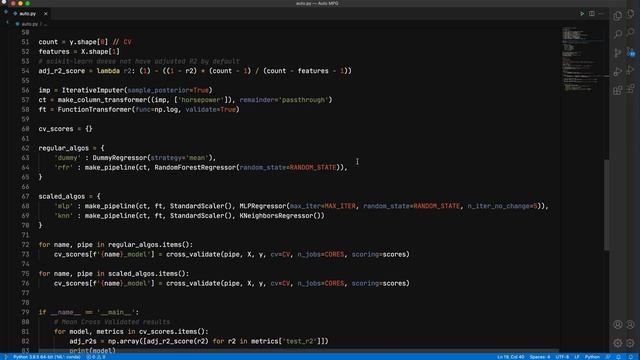The width and height of the screenshot is (640, 360).
Task: Click line number 62 in the gutter
Action: (25, 148)
